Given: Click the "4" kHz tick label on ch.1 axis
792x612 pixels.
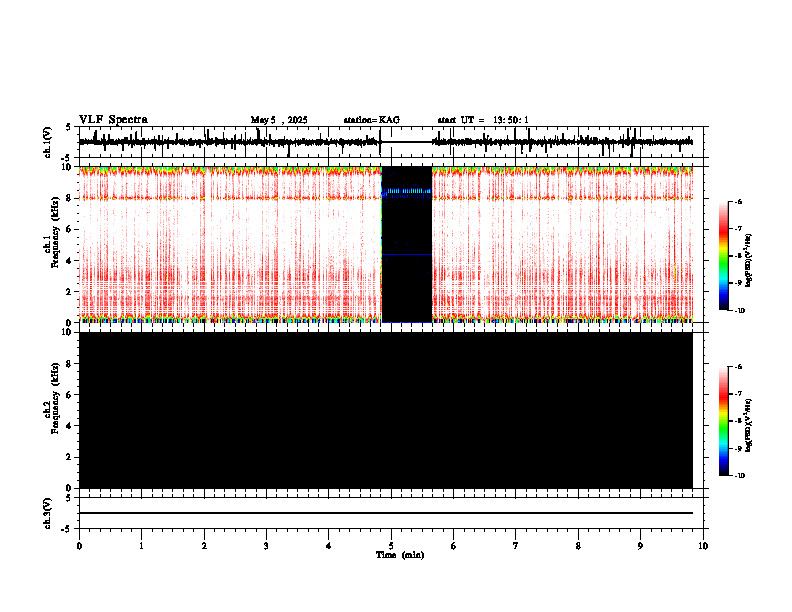Looking at the screenshot, I should point(70,261).
